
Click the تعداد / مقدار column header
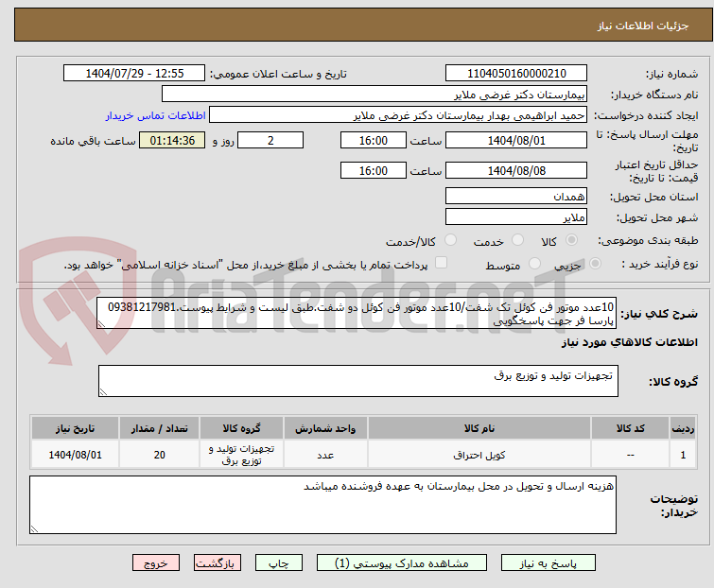coord(160,428)
